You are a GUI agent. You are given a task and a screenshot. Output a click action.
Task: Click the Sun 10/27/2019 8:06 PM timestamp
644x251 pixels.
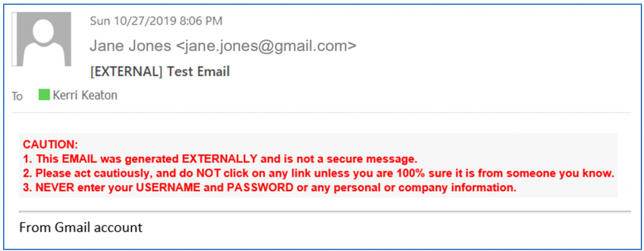pyautogui.click(x=156, y=21)
